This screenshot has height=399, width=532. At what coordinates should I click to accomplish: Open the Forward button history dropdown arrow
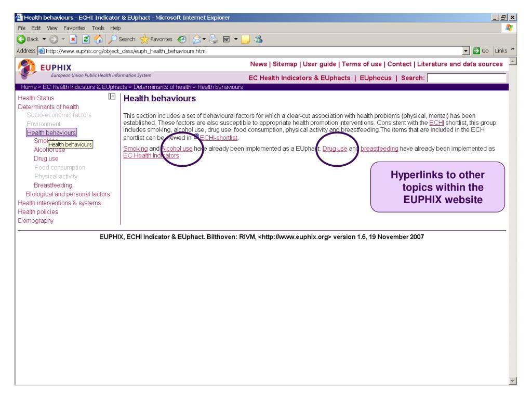tap(63, 39)
